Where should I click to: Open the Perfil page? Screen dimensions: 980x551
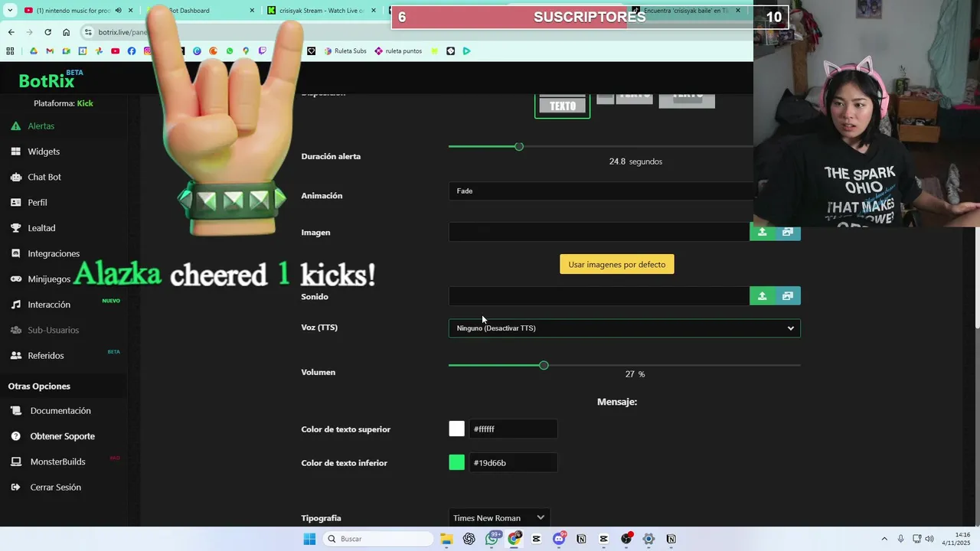38,203
